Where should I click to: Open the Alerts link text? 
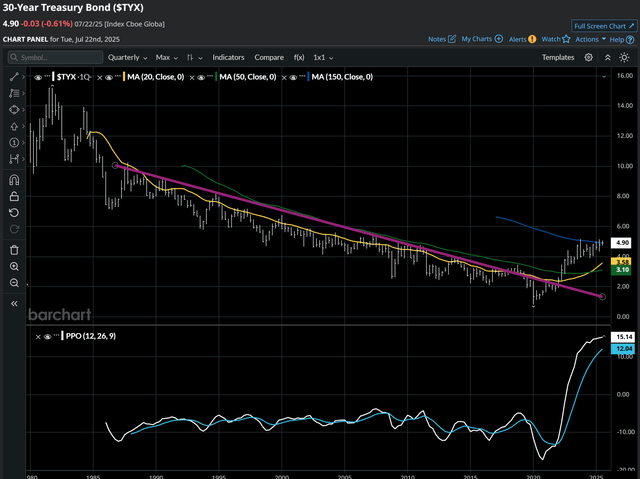click(518, 39)
